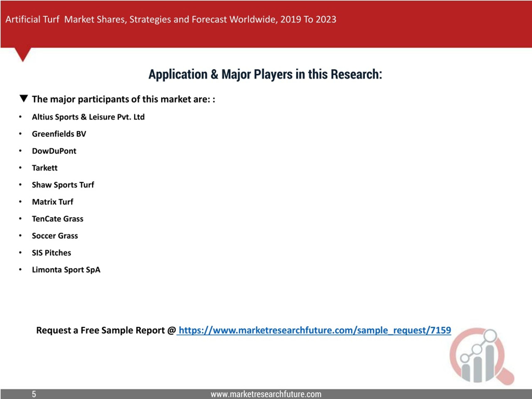Viewport: 532px width, 399px height.
Task: Open the sample request hyperlink
Action: [x=315, y=330]
